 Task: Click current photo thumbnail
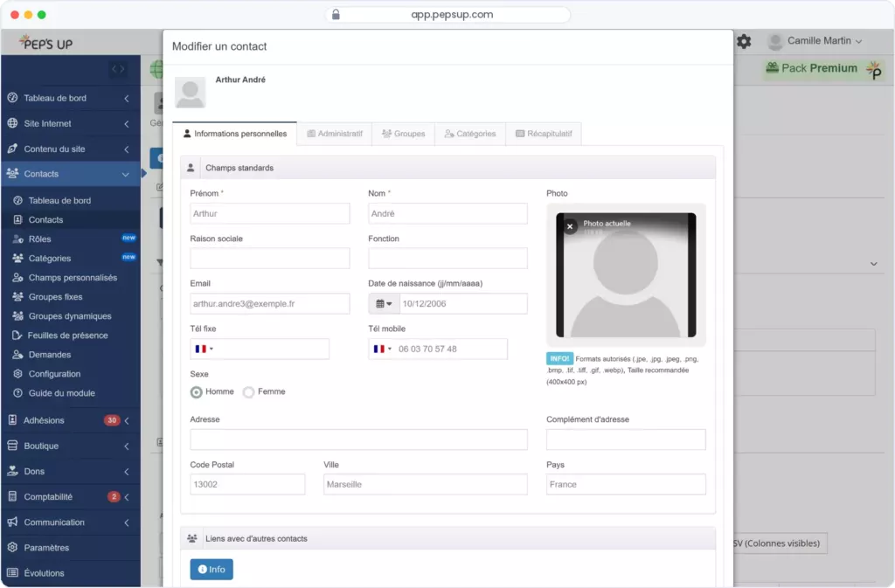point(626,275)
